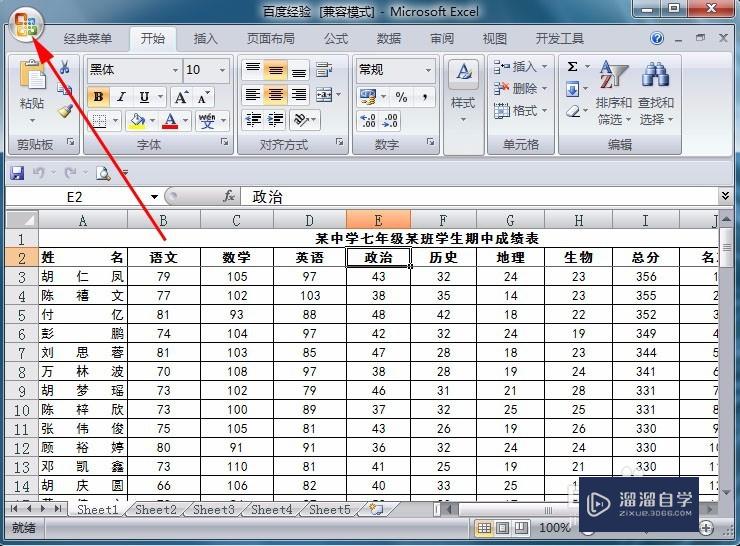Expand the formula bar chevron

(x=725, y=195)
